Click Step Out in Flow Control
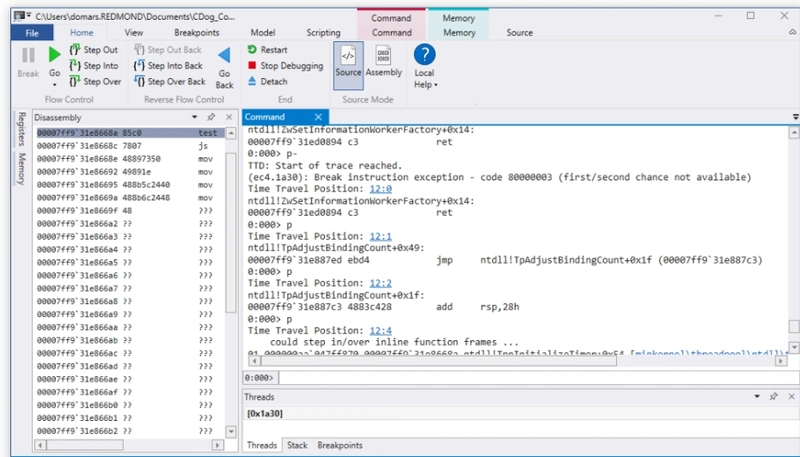The height and width of the screenshot is (457, 800). [94, 50]
